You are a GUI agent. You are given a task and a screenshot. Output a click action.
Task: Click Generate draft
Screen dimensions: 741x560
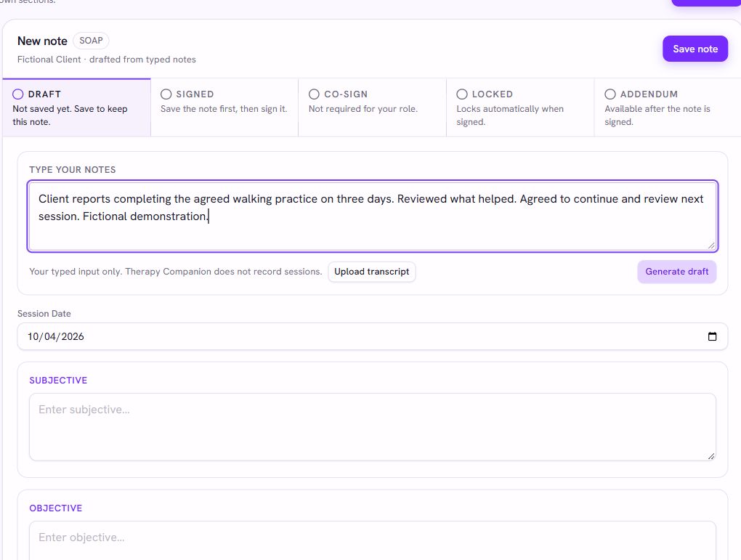pos(677,272)
